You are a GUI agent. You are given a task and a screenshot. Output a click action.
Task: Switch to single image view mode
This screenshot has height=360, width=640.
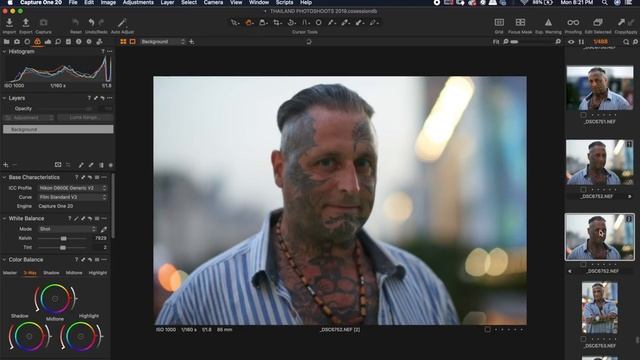(x=133, y=42)
